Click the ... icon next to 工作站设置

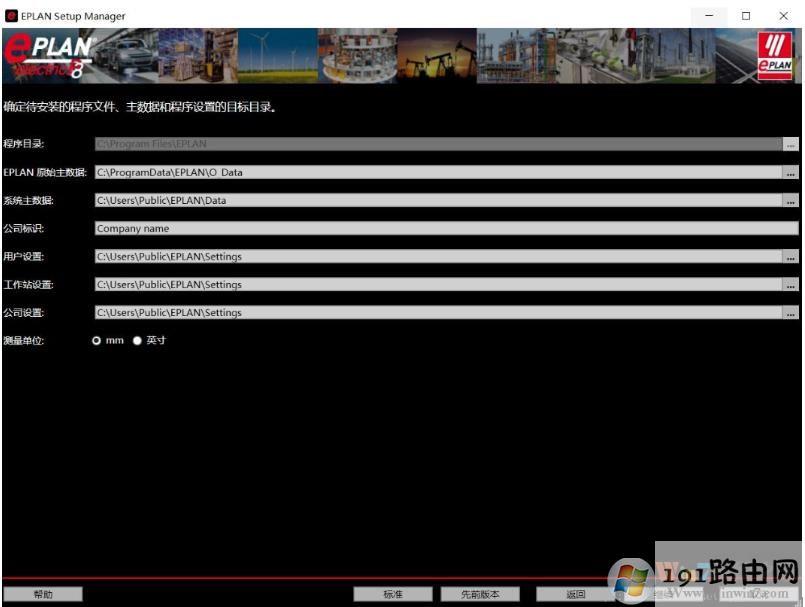[791, 284]
